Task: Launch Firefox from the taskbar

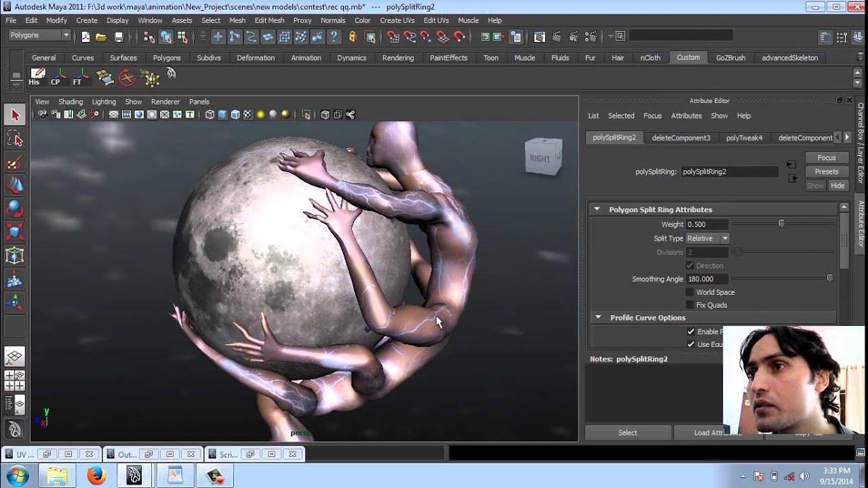Action: (97, 476)
